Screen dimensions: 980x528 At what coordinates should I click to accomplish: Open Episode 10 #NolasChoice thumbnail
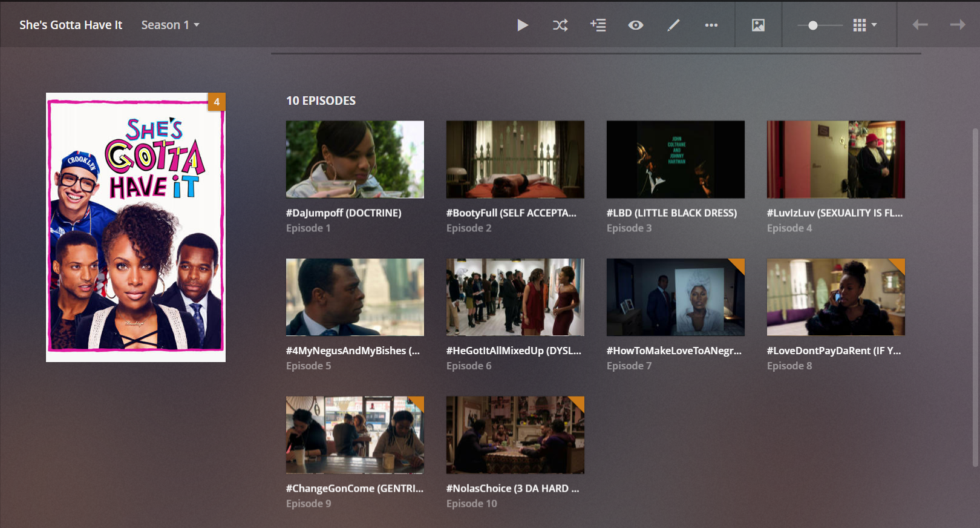point(515,435)
